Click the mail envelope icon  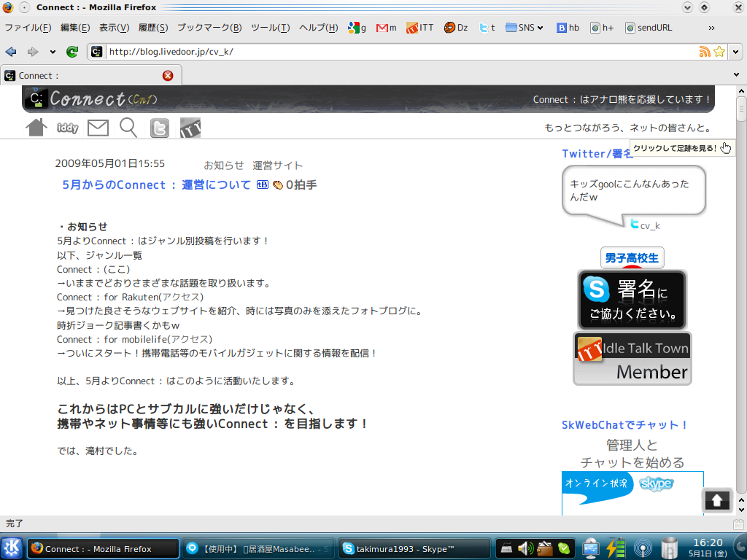pos(98,128)
